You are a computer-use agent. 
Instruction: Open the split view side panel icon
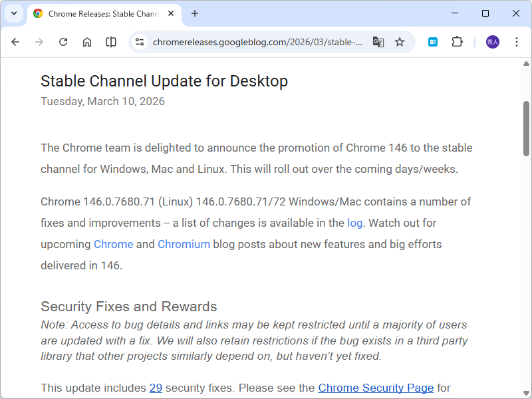click(111, 42)
